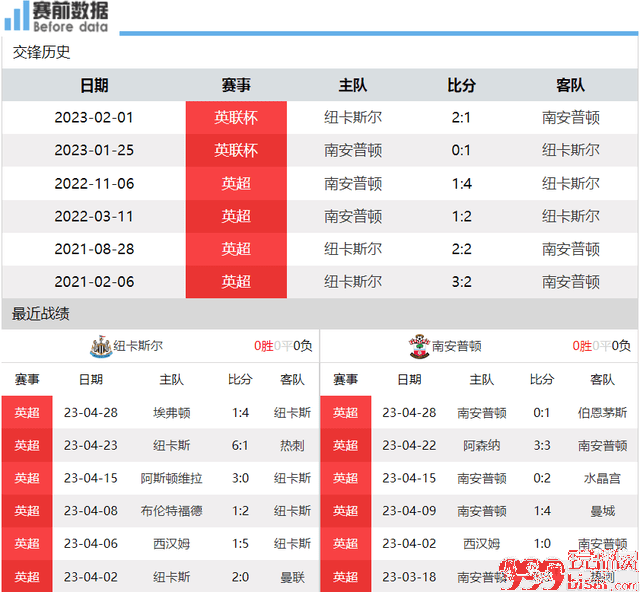Click the 1:5 score of the 23-04-06 match

pyautogui.click(x=240, y=544)
